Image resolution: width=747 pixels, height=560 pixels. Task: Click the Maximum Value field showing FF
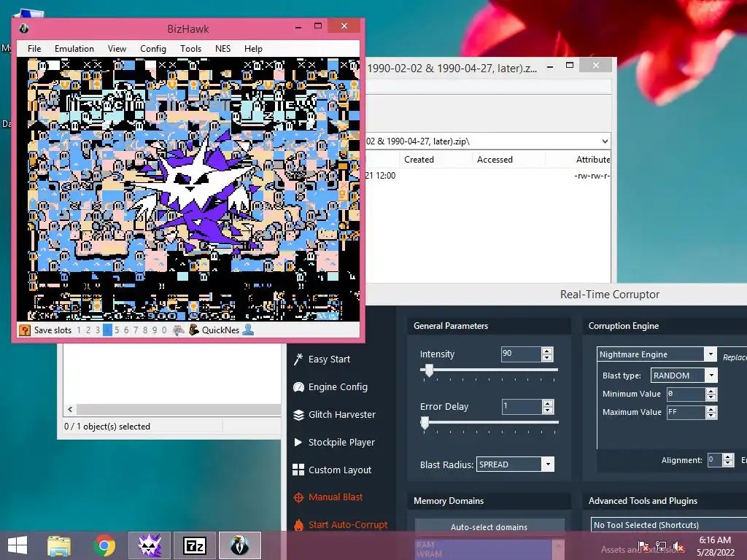tap(686, 413)
